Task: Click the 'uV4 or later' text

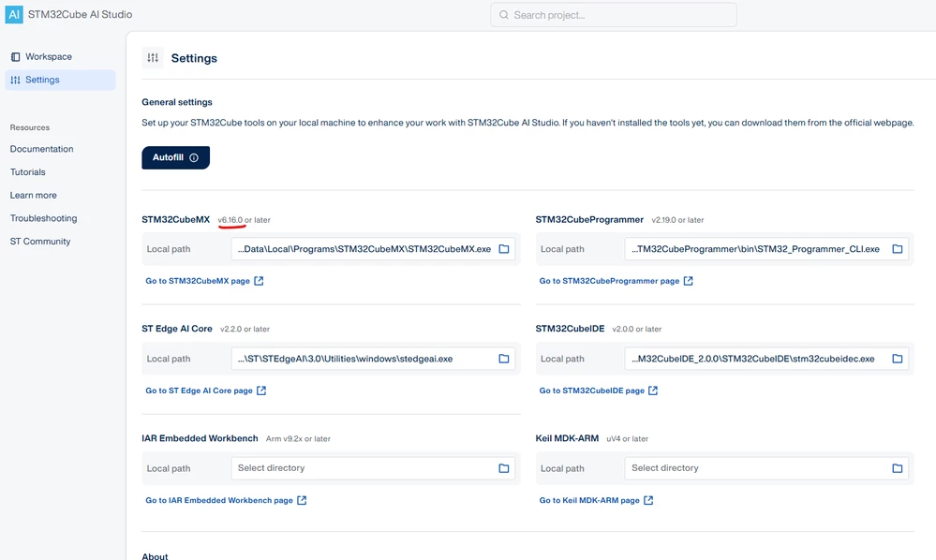Action: click(x=628, y=439)
